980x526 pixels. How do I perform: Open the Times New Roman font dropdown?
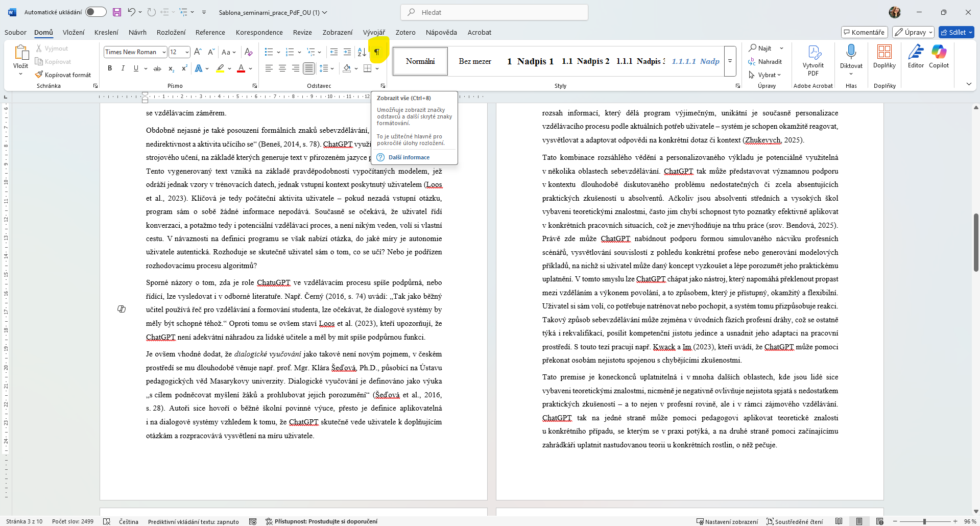(x=164, y=52)
